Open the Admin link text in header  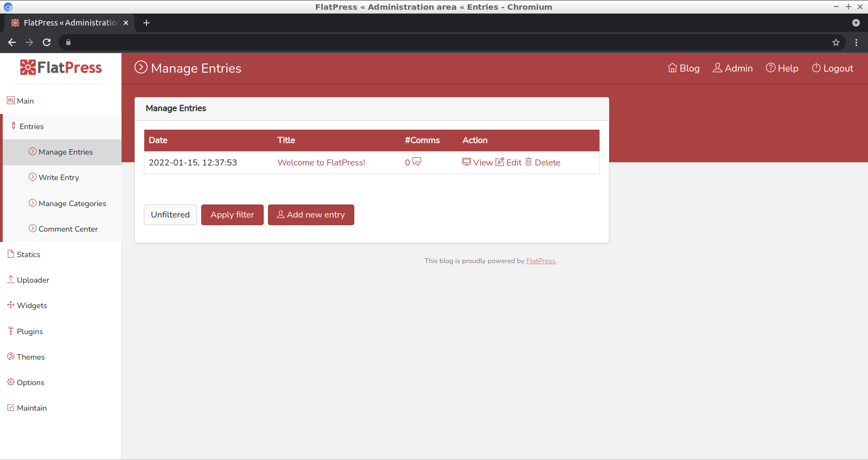pos(739,68)
